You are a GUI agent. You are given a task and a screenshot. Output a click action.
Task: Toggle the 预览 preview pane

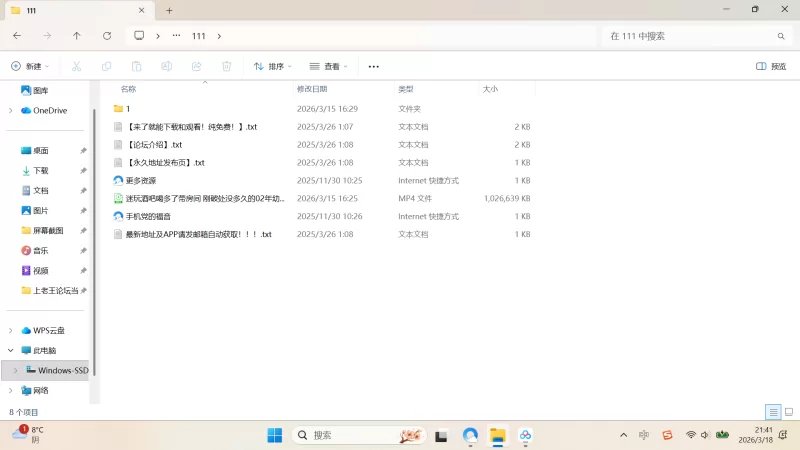click(x=770, y=66)
